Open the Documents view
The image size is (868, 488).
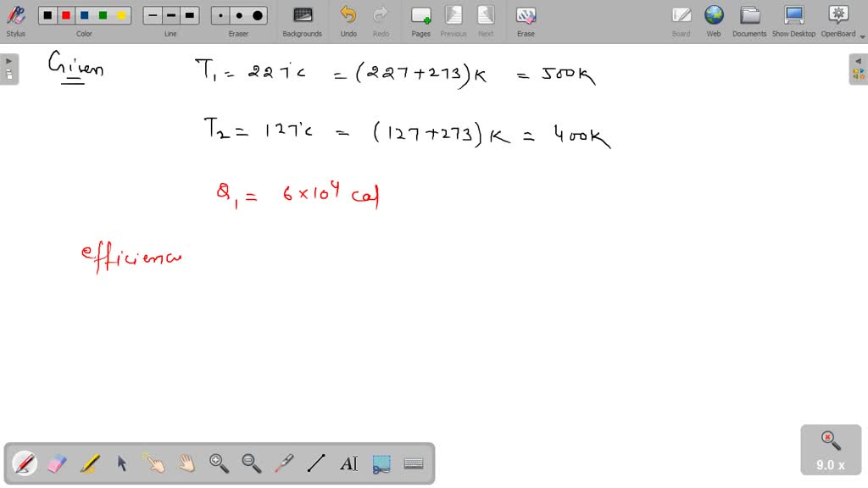pyautogui.click(x=749, y=17)
